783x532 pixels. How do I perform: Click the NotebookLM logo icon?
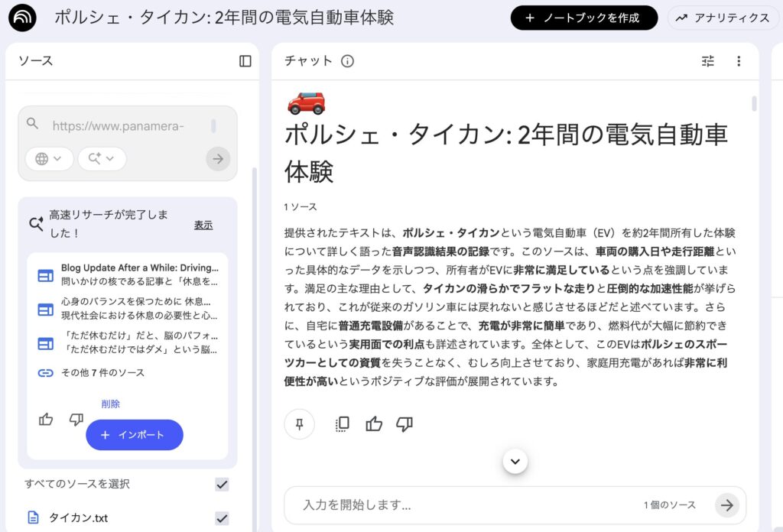[22, 18]
